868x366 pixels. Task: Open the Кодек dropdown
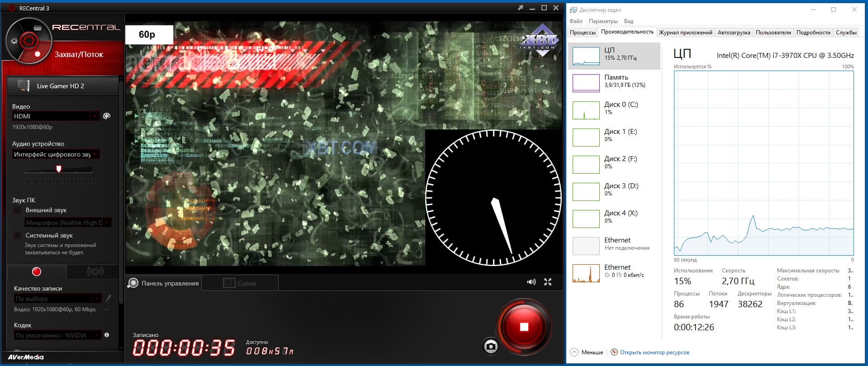(58, 335)
